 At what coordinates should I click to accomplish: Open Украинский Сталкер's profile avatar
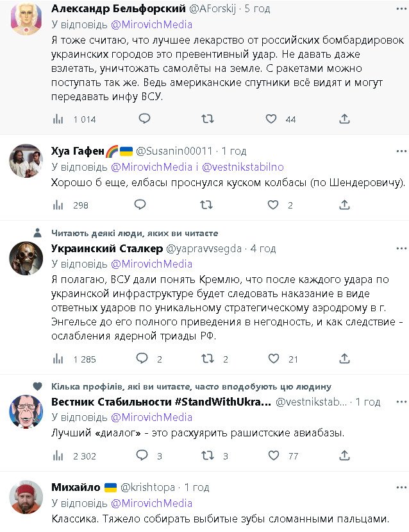pos(26,257)
